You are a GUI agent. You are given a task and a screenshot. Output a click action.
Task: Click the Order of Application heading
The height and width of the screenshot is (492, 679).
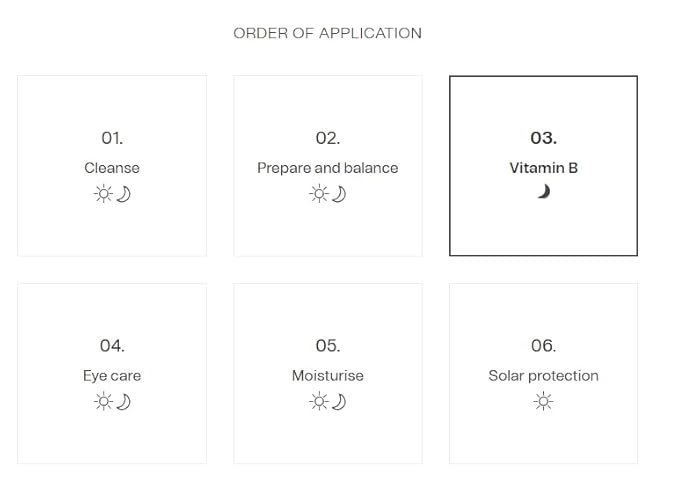[x=327, y=33]
